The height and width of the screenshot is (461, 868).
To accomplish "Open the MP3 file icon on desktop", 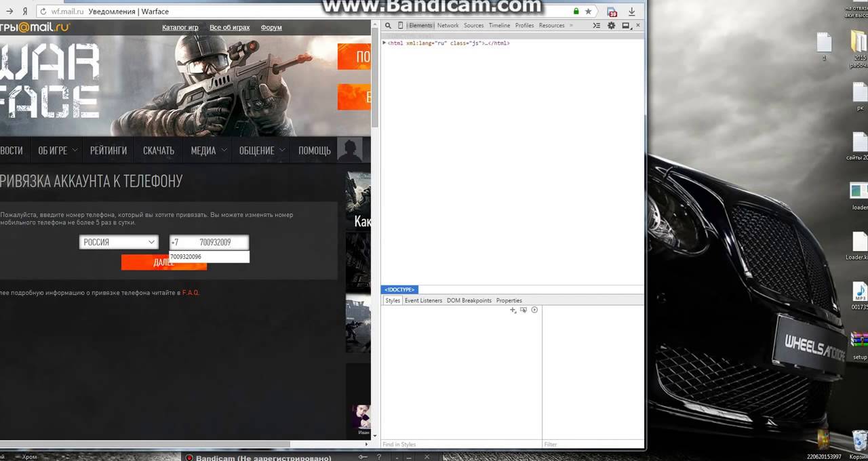I will [860, 296].
